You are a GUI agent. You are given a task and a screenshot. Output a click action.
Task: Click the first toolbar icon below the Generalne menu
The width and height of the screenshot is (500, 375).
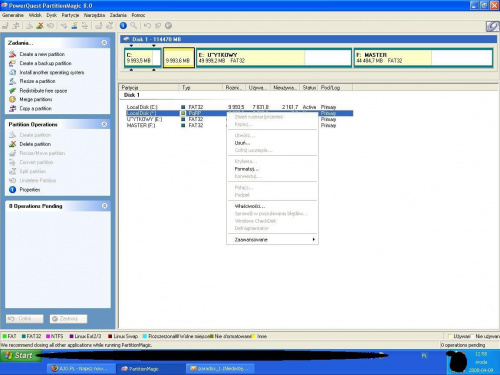6,26
